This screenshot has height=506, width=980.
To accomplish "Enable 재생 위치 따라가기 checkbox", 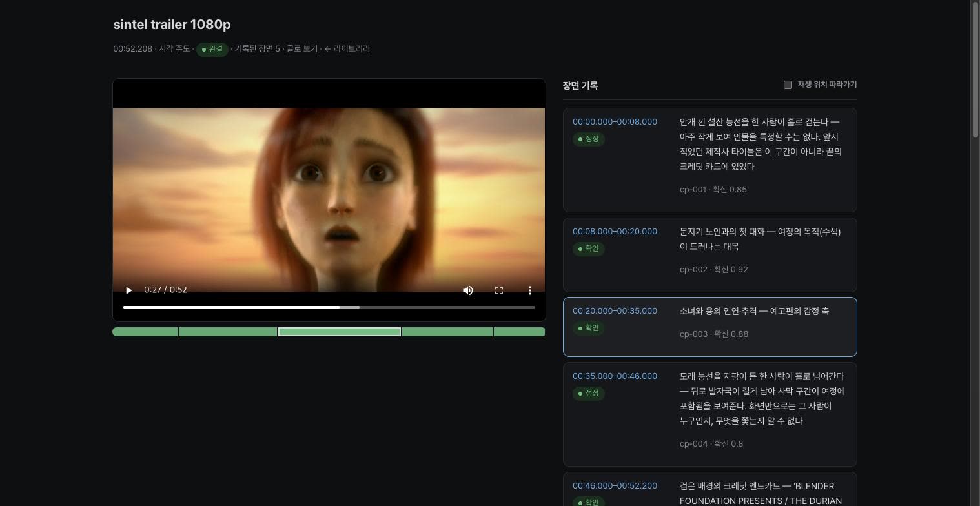I will (788, 85).
